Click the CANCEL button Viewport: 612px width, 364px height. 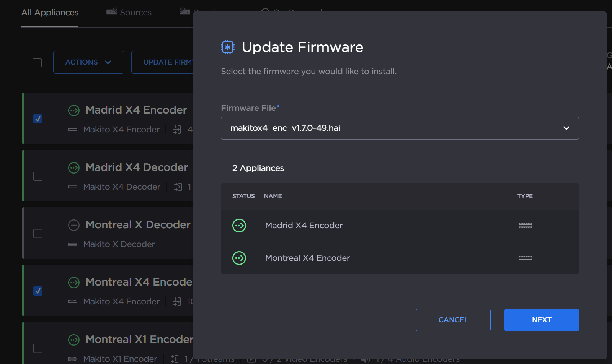click(453, 320)
